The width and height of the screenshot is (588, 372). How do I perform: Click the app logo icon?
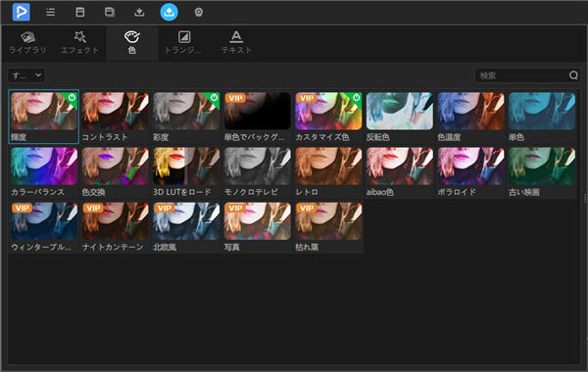(x=21, y=12)
